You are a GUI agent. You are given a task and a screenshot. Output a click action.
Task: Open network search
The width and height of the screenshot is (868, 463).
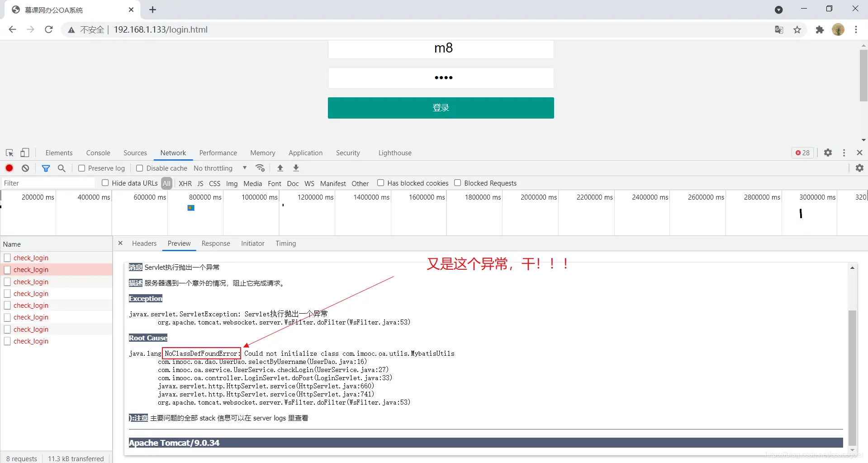62,168
